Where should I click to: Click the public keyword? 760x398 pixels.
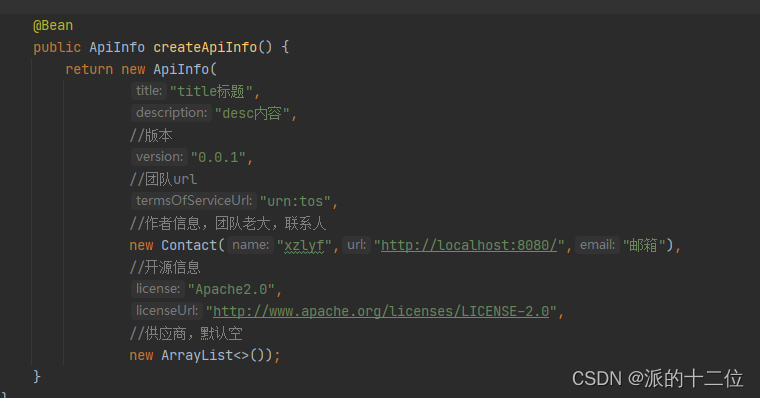[x=57, y=47]
